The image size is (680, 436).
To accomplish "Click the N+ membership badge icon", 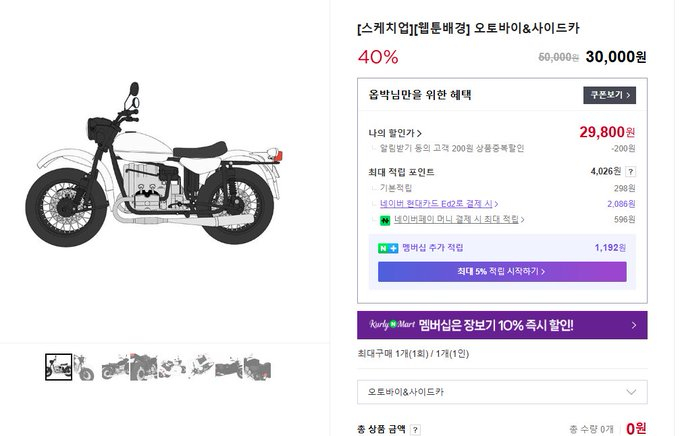I will (x=388, y=248).
